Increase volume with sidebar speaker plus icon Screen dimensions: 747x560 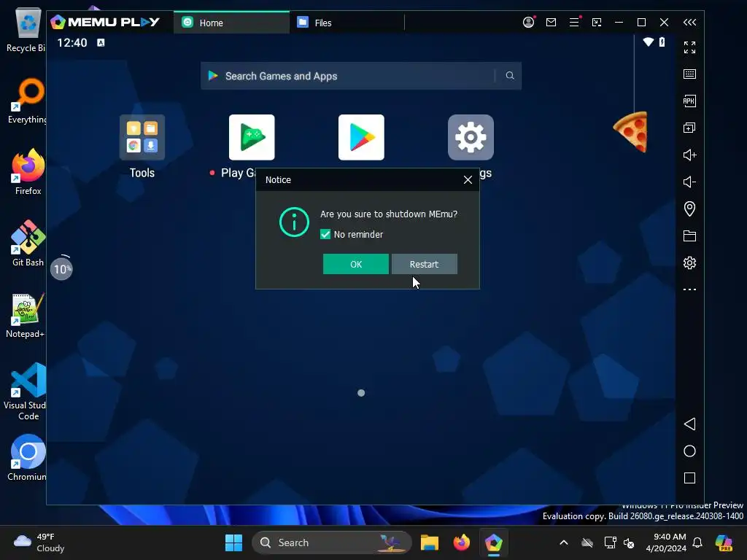pyautogui.click(x=689, y=155)
